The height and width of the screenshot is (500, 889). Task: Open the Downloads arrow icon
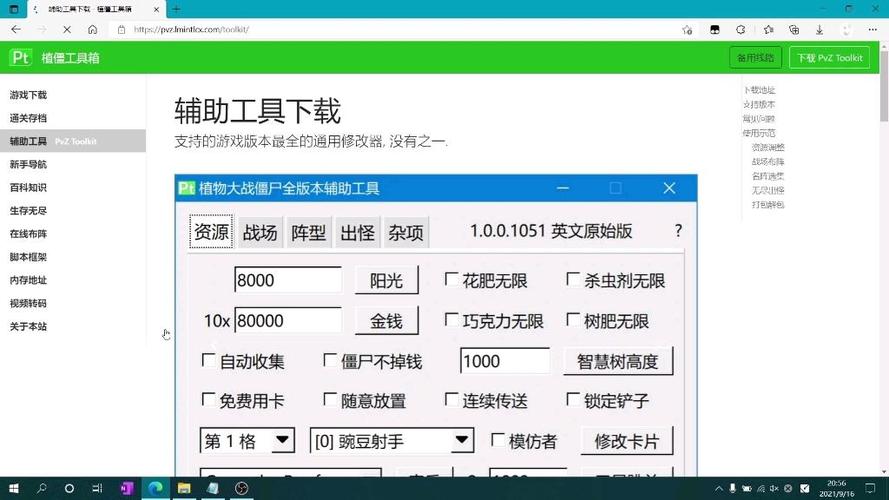tap(819, 29)
